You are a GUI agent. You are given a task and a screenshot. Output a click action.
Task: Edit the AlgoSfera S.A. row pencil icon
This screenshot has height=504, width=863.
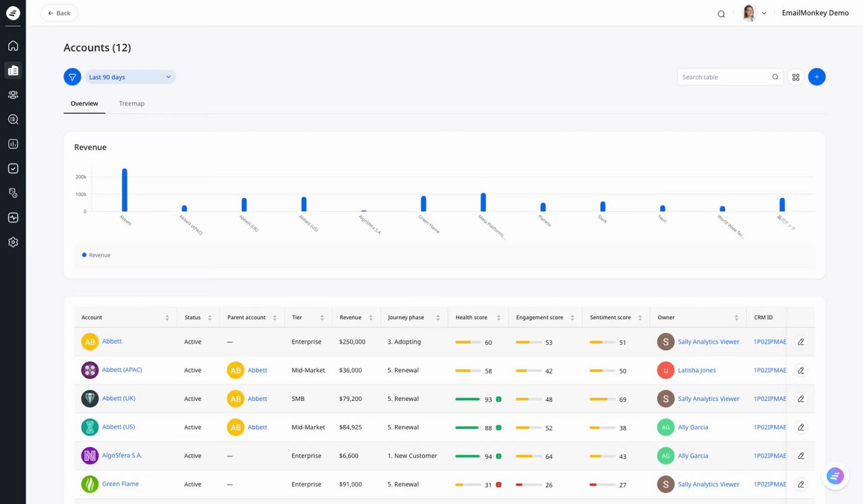[801, 455]
